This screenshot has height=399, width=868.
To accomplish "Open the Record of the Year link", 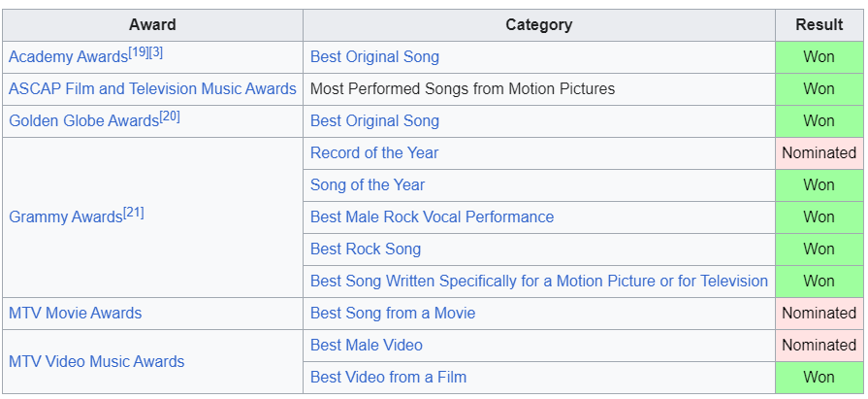I will click(x=374, y=152).
